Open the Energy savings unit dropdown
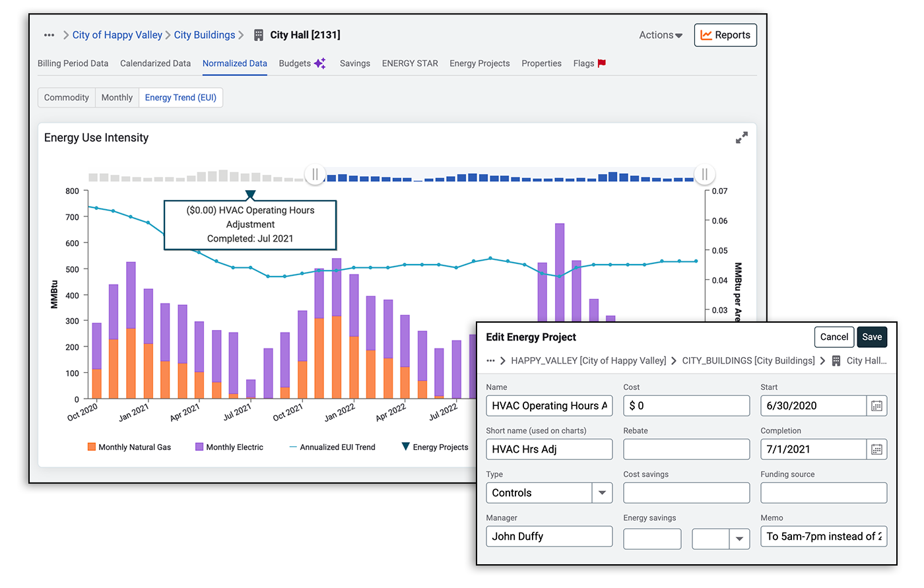The height and width of the screenshot is (588, 924). pos(739,539)
